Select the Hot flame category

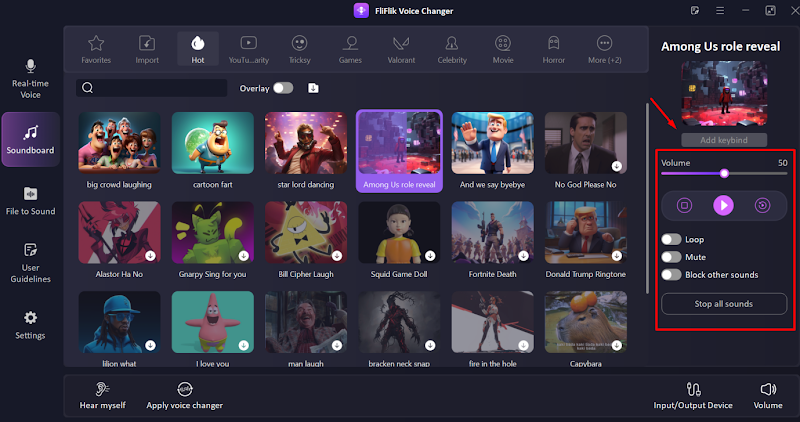point(198,49)
